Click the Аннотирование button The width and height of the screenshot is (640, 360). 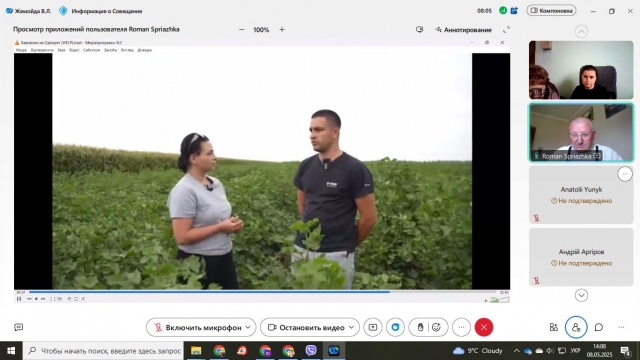[463, 30]
